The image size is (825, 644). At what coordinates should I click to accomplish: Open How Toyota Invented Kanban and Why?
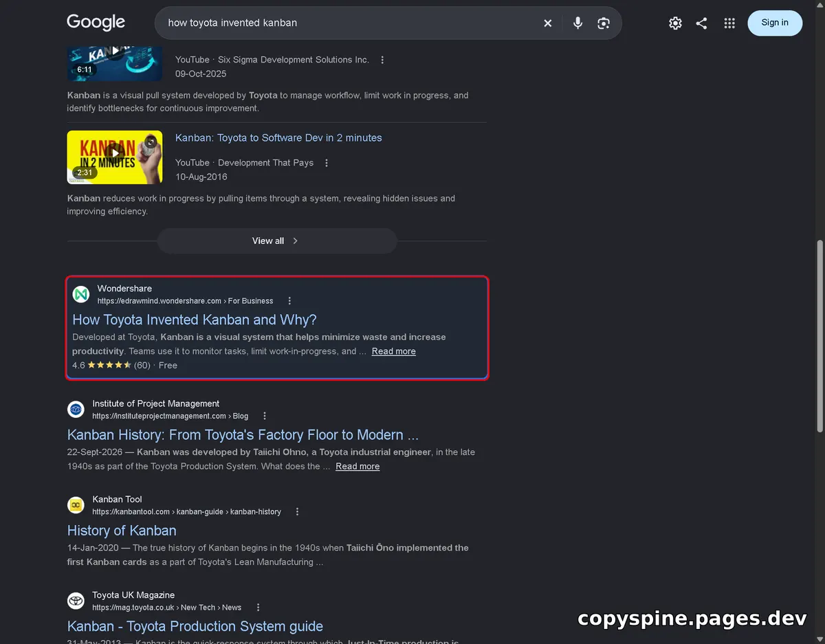195,320
